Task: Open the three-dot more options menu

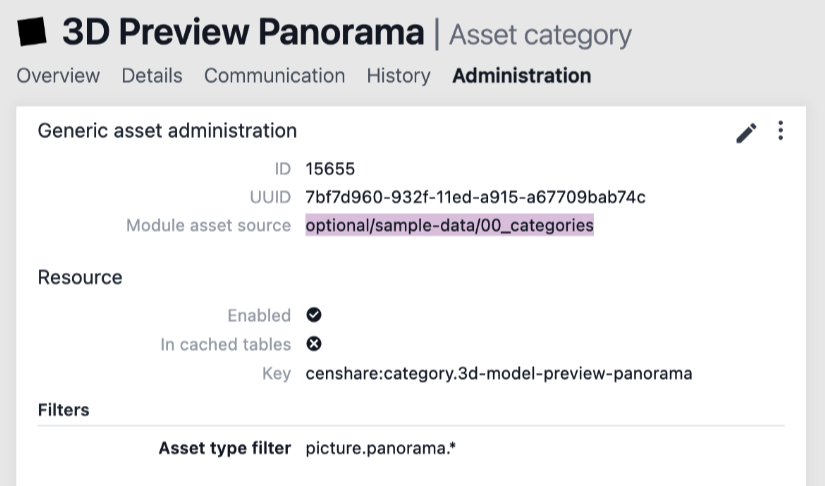Action: pos(781,132)
